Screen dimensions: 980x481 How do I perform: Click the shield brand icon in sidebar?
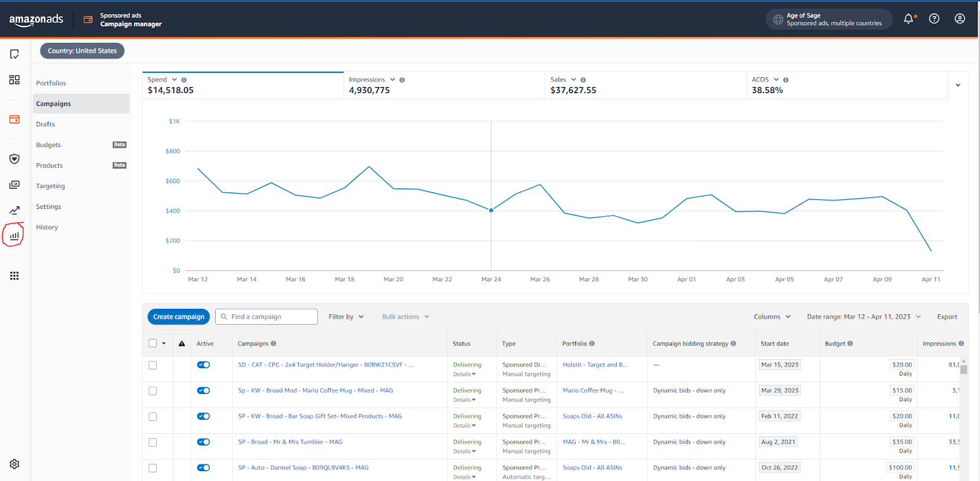(14, 159)
